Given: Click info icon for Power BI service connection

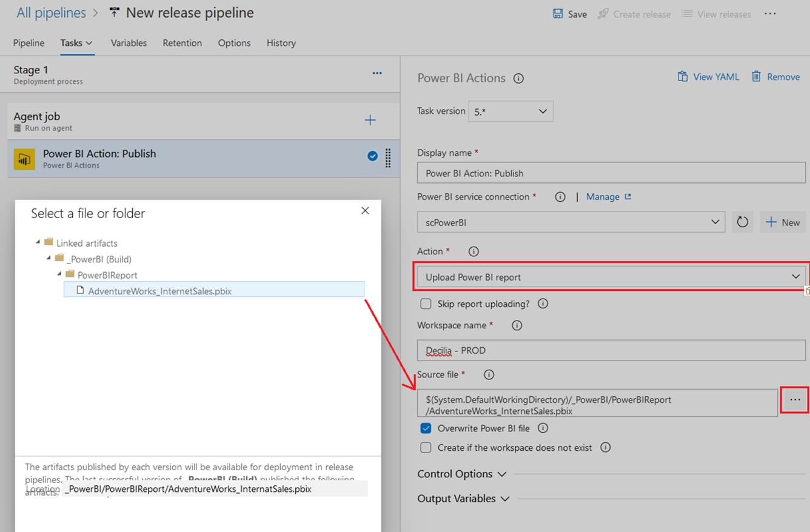Looking at the screenshot, I should point(560,197).
